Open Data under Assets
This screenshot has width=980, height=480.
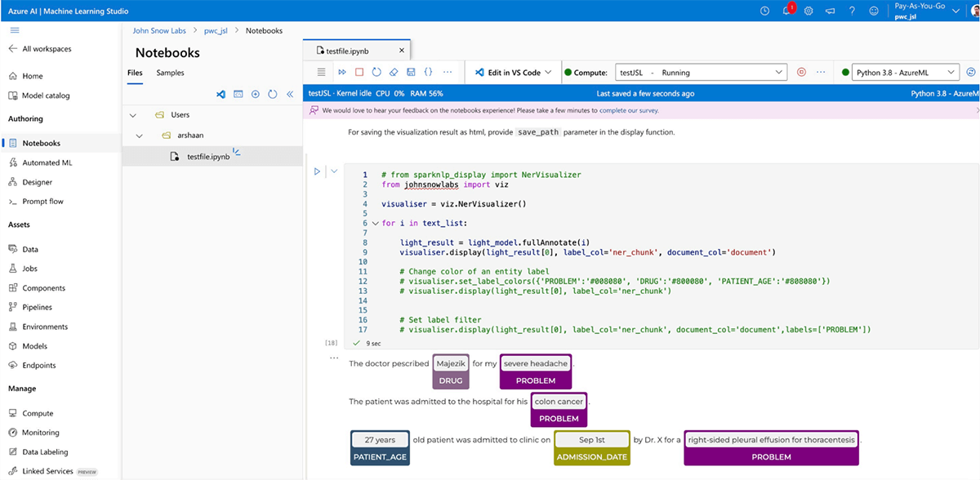(30, 249)
